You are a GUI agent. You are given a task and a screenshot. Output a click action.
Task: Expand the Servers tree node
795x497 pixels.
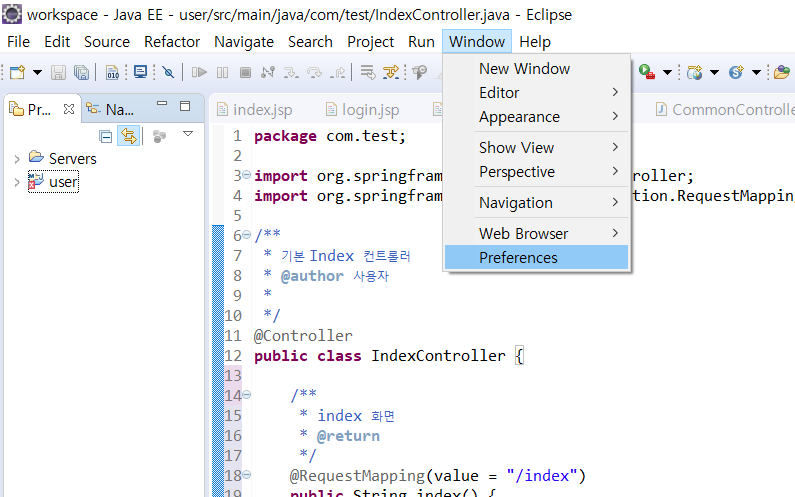pyautogui.click(x=17, y=159)
